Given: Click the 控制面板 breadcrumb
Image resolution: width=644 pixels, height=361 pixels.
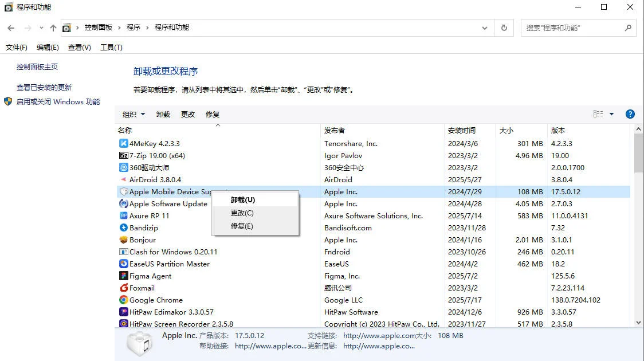Looking at the screenshot, I should (x=98, y=28).
